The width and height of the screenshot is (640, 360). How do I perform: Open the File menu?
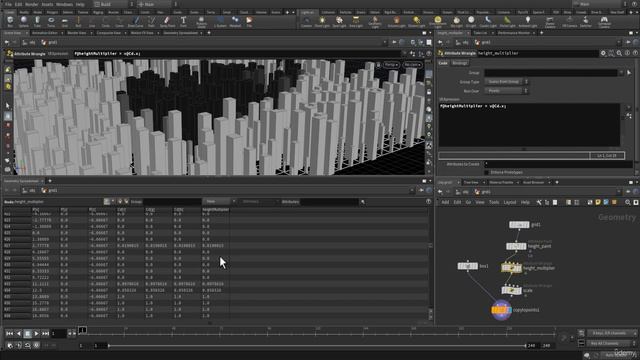8,4
